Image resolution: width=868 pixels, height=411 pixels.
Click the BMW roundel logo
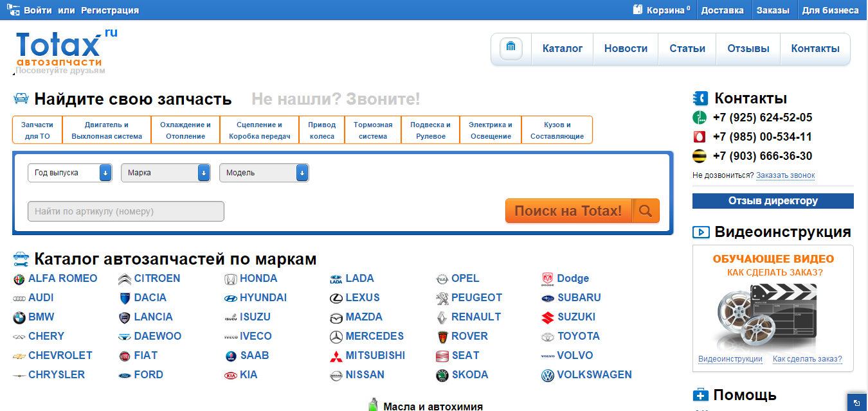coord(19,317)
